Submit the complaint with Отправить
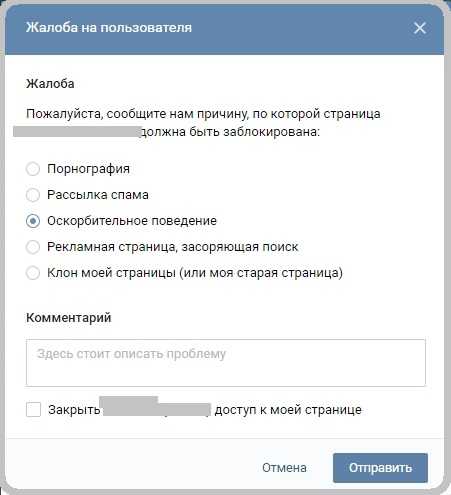The width and height of the screenshot is (451, 495). coord(380,468)
